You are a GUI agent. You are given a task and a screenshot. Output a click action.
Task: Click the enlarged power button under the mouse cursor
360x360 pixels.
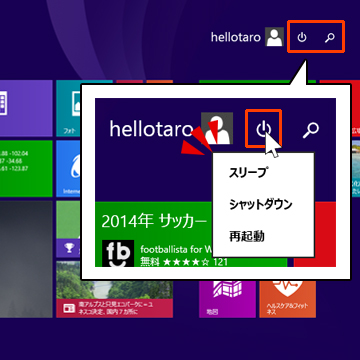point(264,129)
